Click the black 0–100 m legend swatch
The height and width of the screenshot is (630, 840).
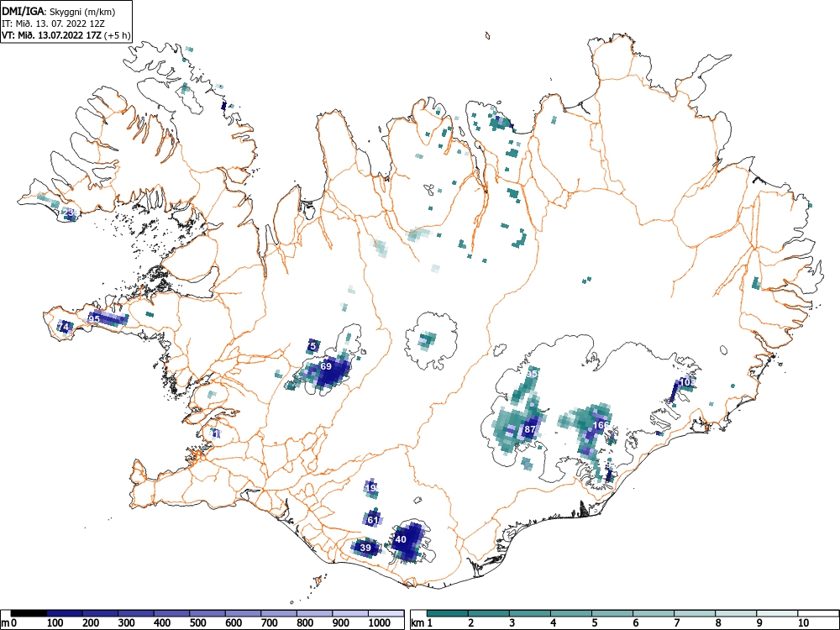coord(29,613)
